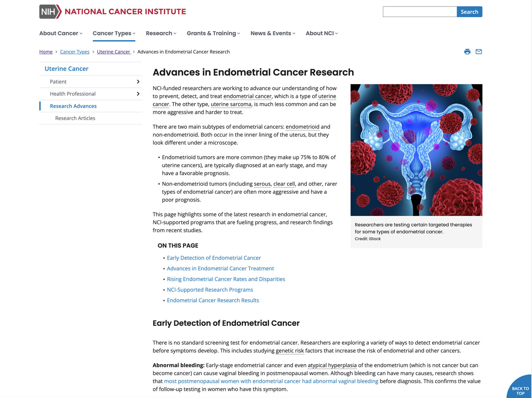This screenshot has height=398, width=532.
Task: Go to Home breadcrumb link
Action: 46,52
